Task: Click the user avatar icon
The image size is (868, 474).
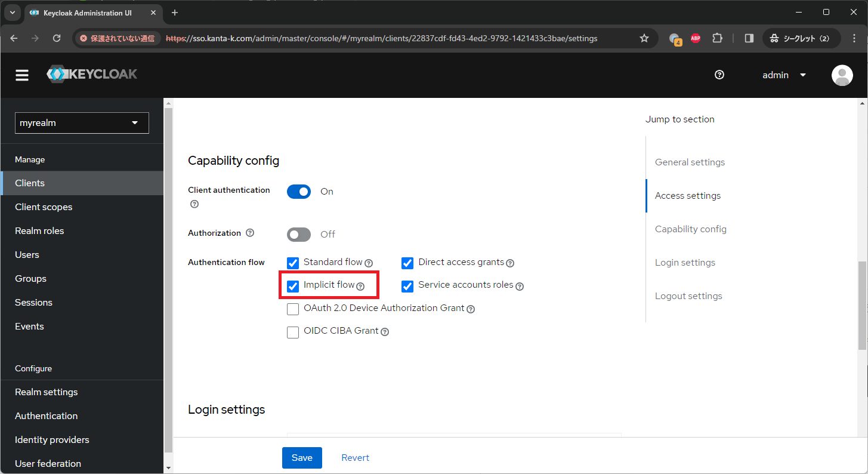Action: point(842,75)
